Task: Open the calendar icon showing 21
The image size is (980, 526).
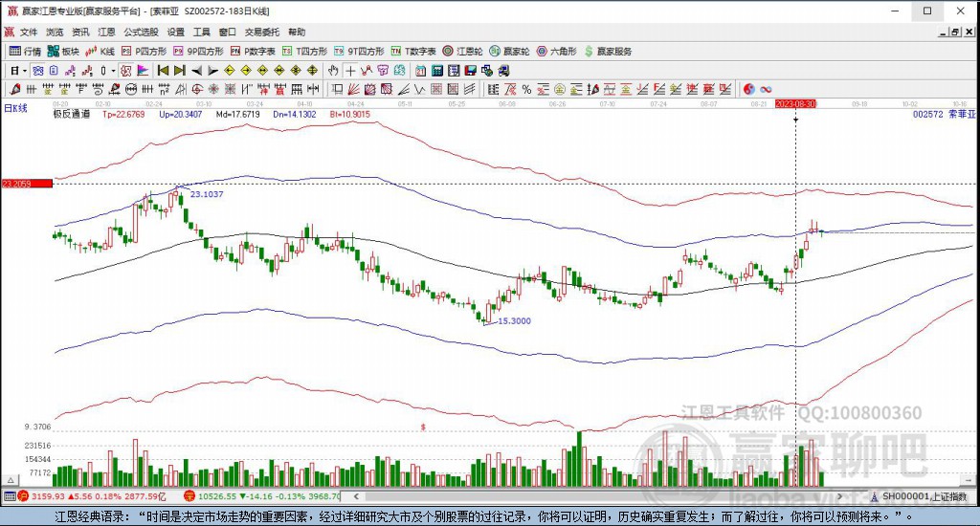Action: 421,71
